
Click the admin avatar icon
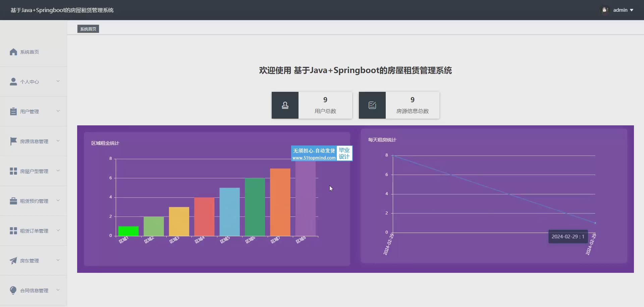click(605, 10)
